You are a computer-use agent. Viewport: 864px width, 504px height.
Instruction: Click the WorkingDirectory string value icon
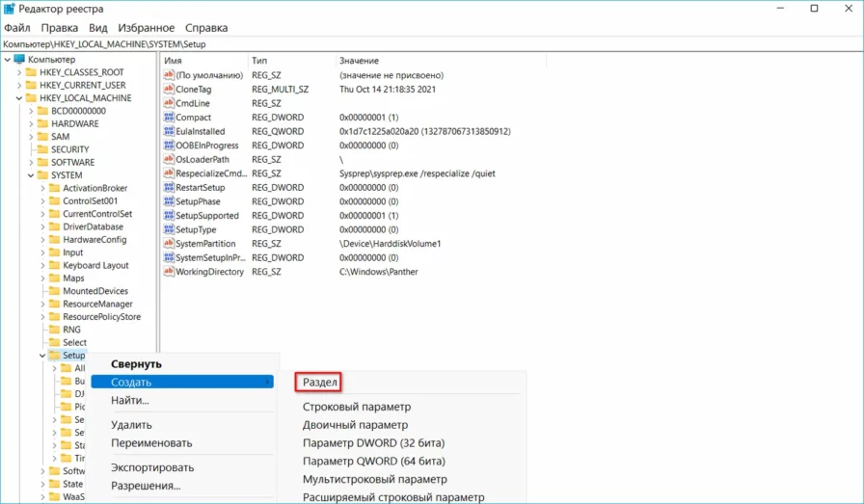click(x=169, y=272)
